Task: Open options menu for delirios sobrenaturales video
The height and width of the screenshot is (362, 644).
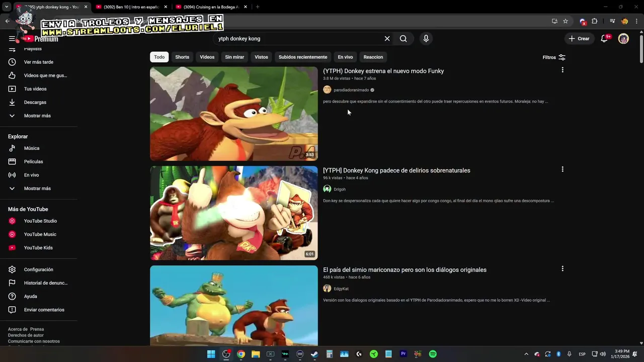Action: pos(562,169)
